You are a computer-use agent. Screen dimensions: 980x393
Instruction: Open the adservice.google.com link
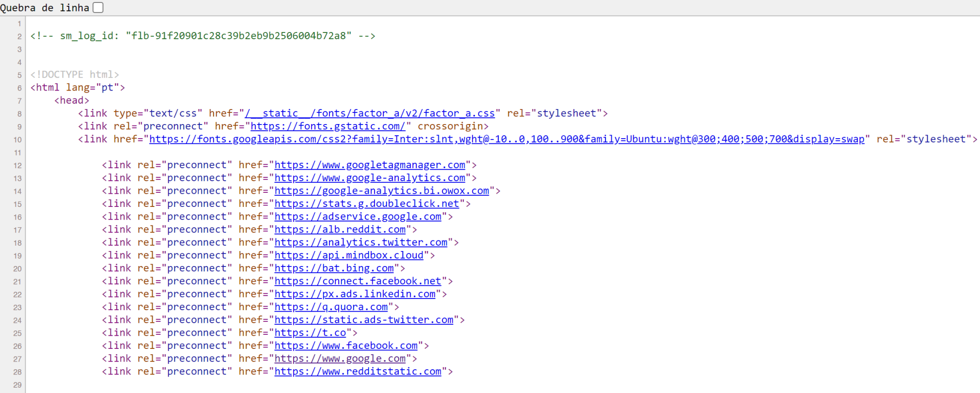pyautogui.click(x=358, y=217)
